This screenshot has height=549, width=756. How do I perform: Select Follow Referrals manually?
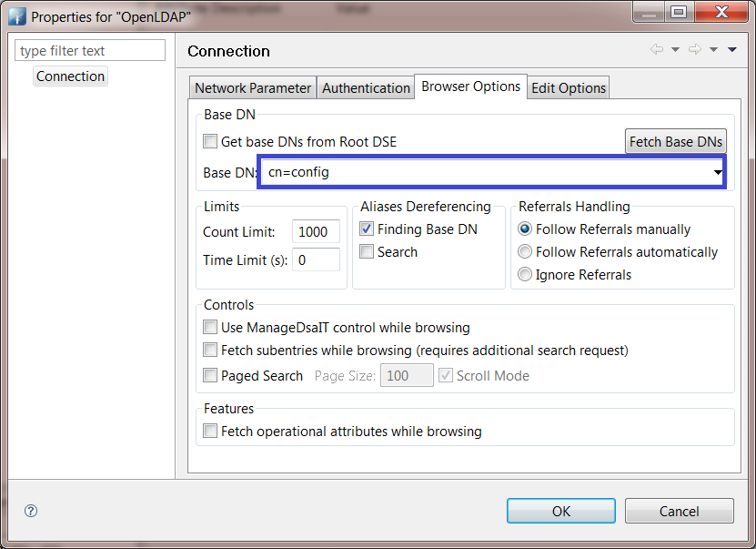(x=525, y=229)
